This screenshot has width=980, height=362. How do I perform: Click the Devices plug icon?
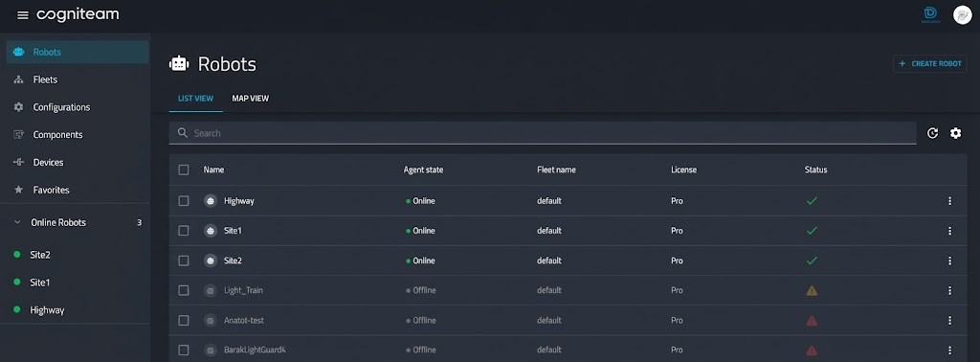tap(19, 162)
